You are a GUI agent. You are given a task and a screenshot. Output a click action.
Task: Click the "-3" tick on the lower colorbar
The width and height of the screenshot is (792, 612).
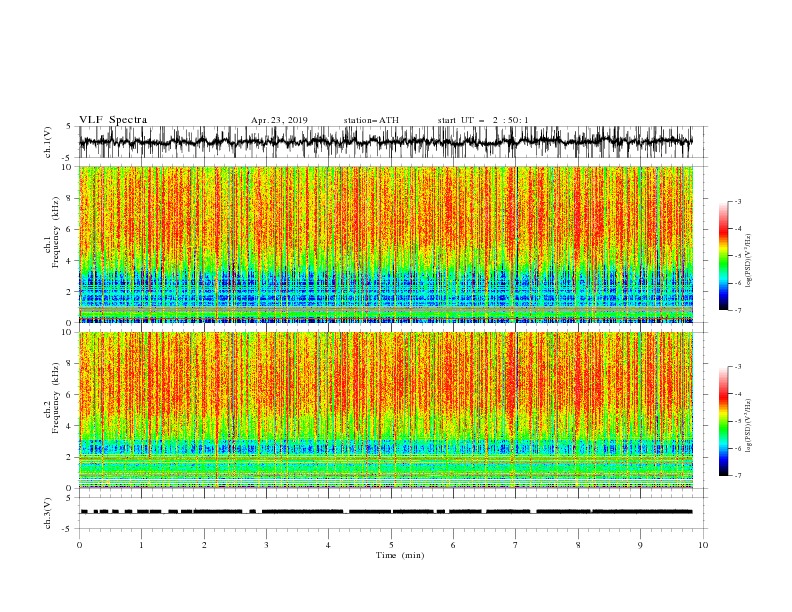738,367
